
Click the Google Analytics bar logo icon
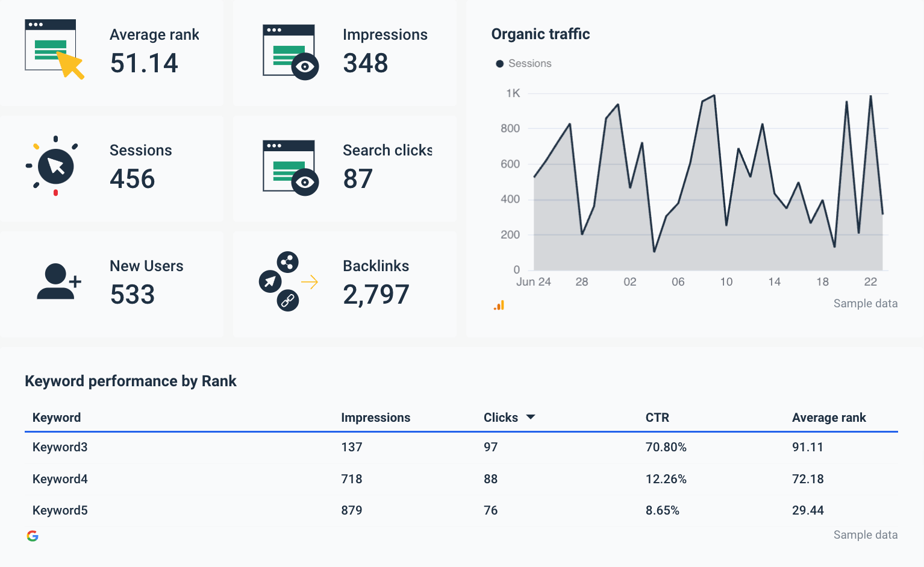(x=499, y=305)
